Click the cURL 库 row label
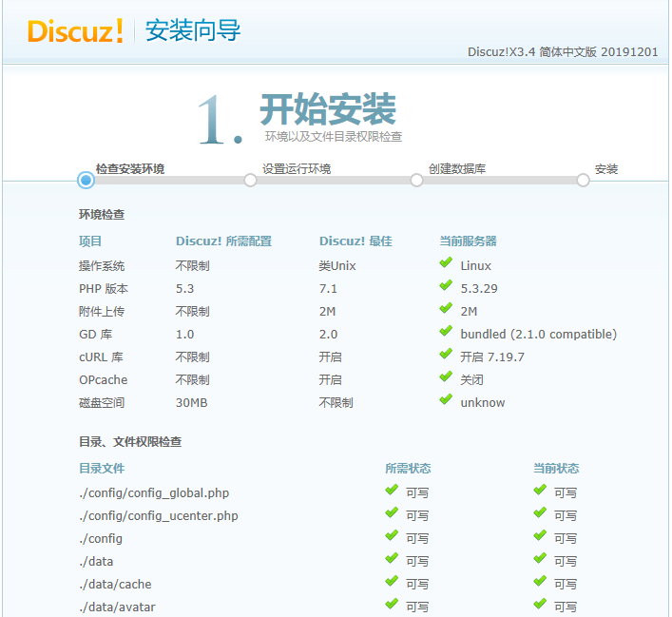The width and height of the screenshot is (672, 617). pos(101,357)
